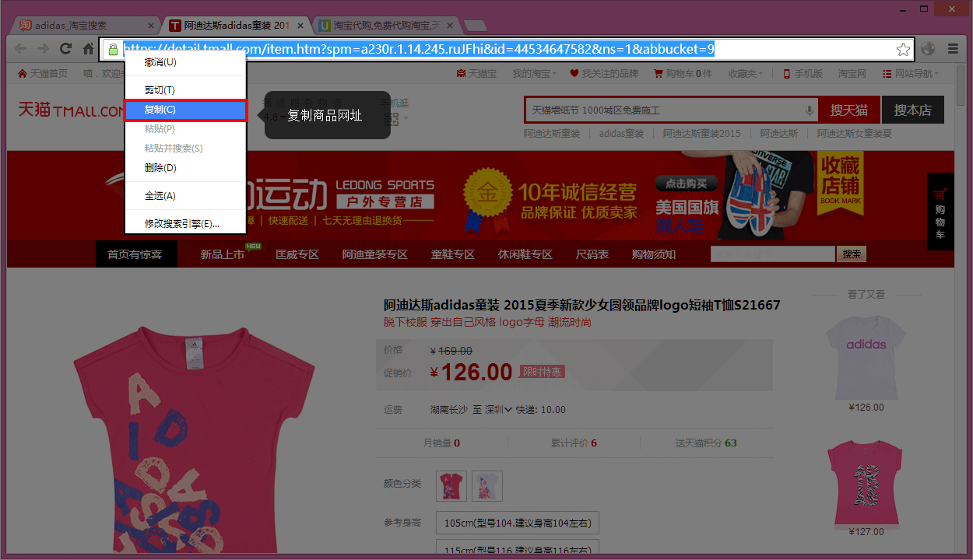Close the adidas_淘宝搜索 tab
Screen dimensions: 973x560
pos(151,26)
